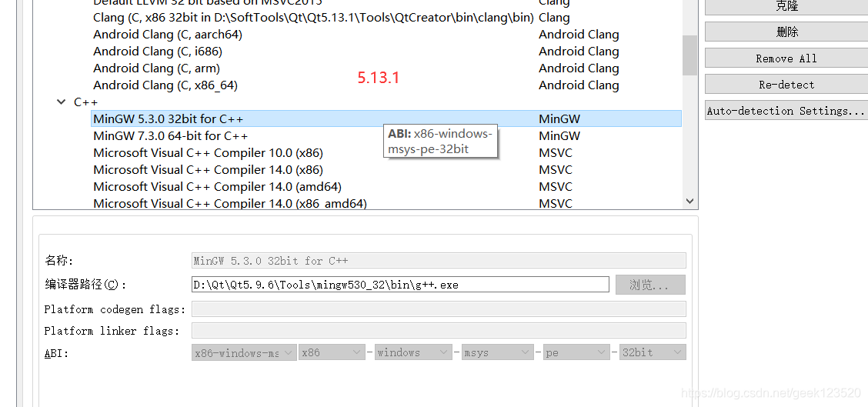Select Android Clang (C, i686) entry

(x=158, y=52)
